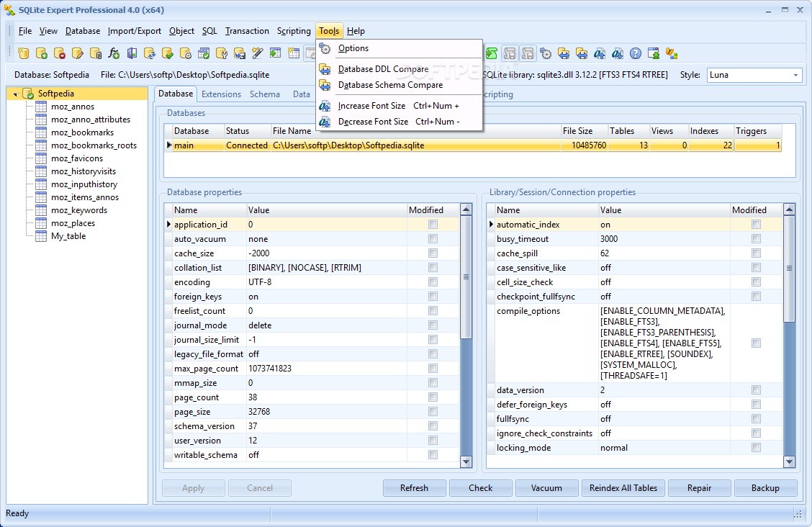Click the database icon with green plus
Screen dimensions: 812x527
(42, 53)
